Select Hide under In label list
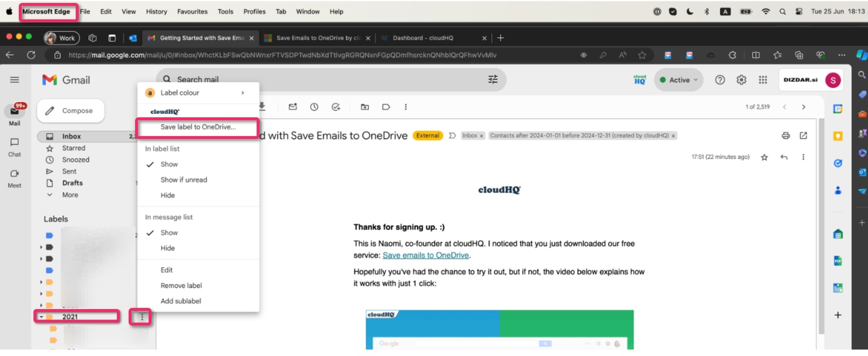Viewport: 868px width, 356px height. 199,195
